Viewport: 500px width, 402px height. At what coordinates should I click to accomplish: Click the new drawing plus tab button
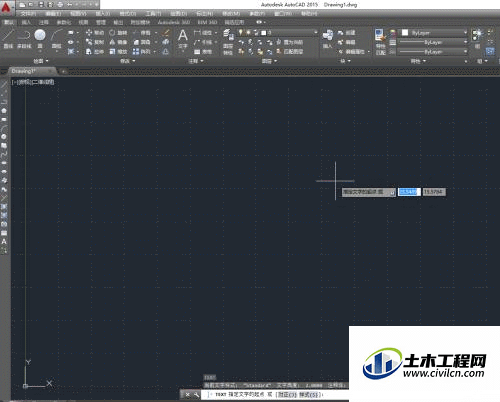(63, 71)
